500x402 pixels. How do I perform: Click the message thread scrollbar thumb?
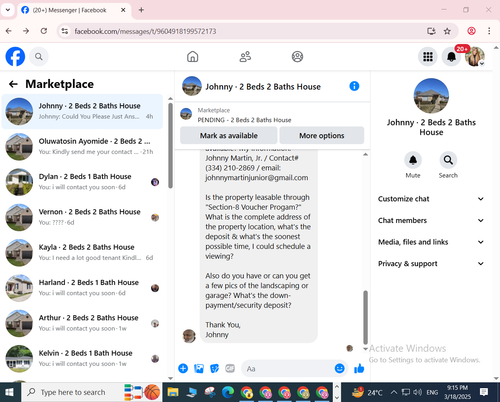tap(365, 317)
